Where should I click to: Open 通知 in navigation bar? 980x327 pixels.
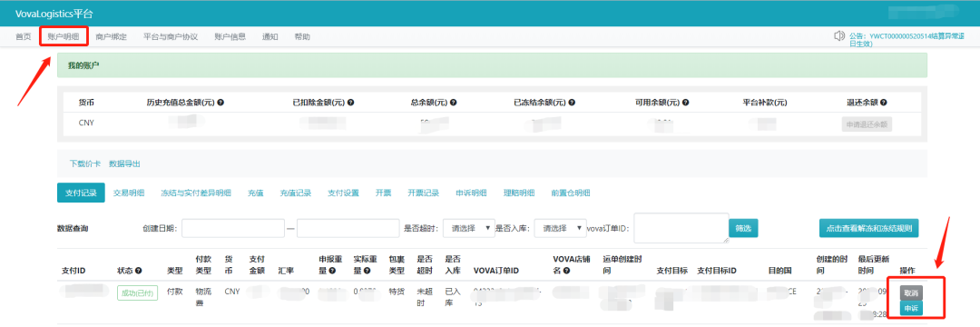coord(270,37)
